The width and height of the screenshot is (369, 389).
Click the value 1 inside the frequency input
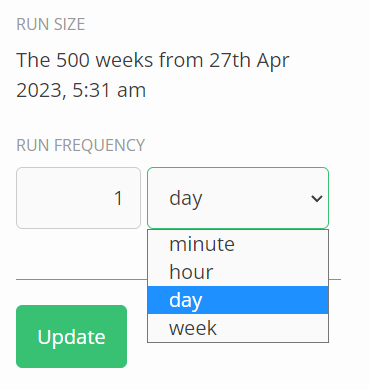point(118,198)
